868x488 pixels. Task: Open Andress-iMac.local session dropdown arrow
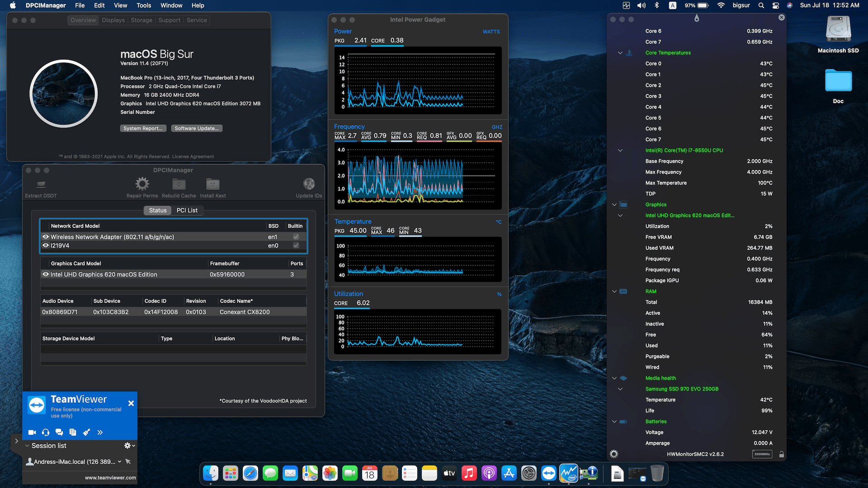[119, 461]
